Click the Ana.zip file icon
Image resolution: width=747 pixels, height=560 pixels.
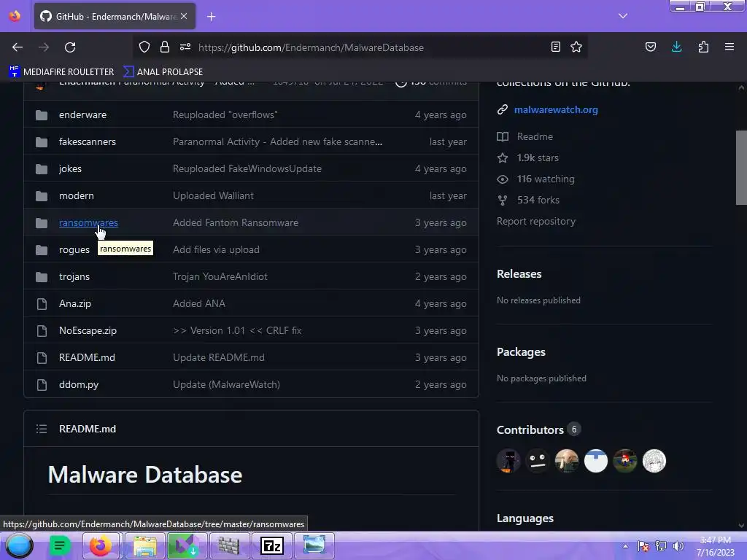[42, 304]
